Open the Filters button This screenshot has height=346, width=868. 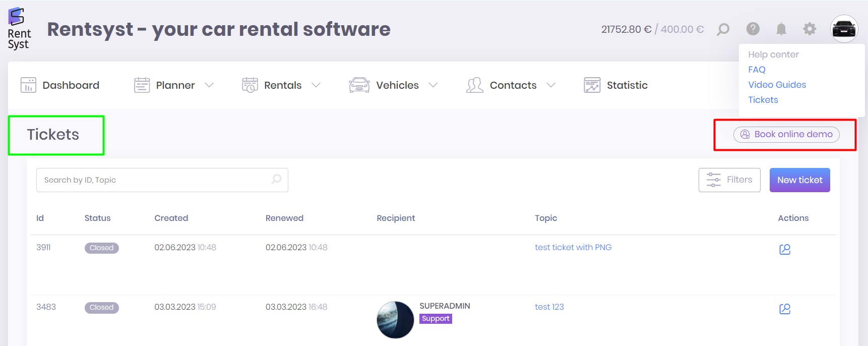729,180
